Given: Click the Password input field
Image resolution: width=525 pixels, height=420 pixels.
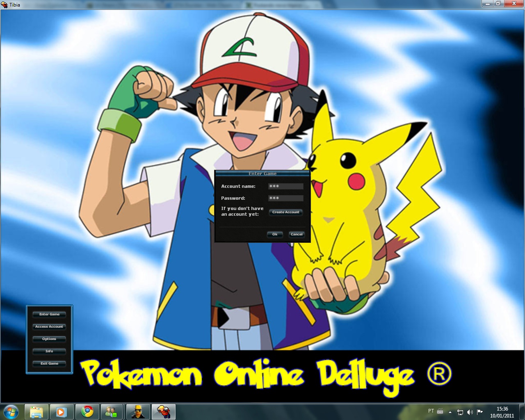Looking at the screenshot, I should (x=286, y=198).
